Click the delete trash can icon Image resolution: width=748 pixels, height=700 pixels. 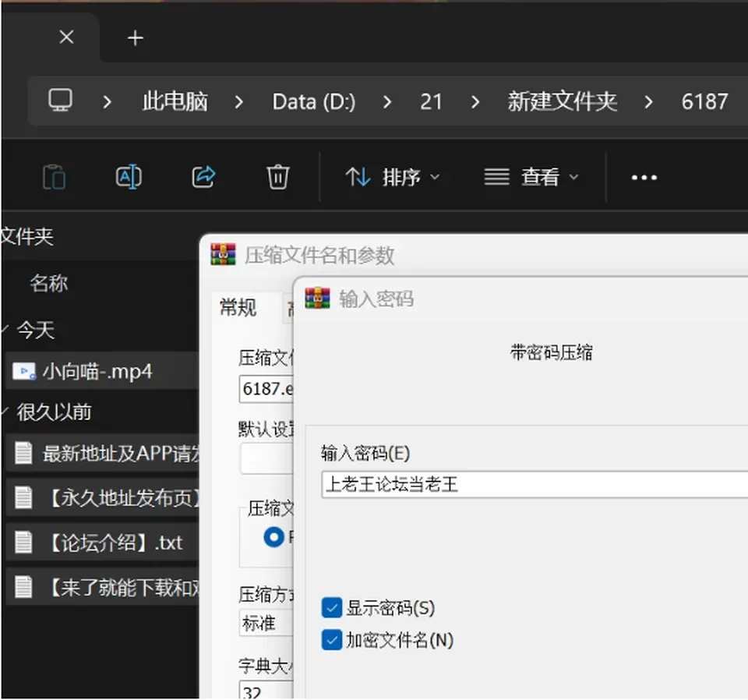[x=277, y=178]
